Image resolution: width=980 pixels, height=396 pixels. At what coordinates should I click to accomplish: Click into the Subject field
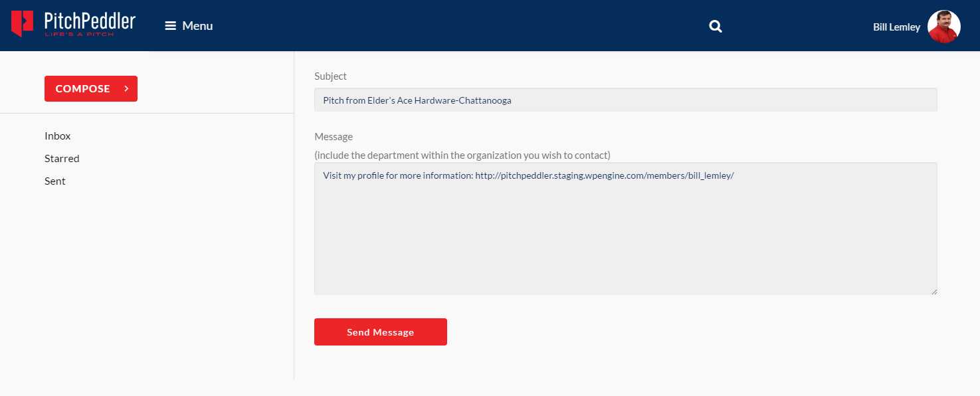click(x=625, y=100)
